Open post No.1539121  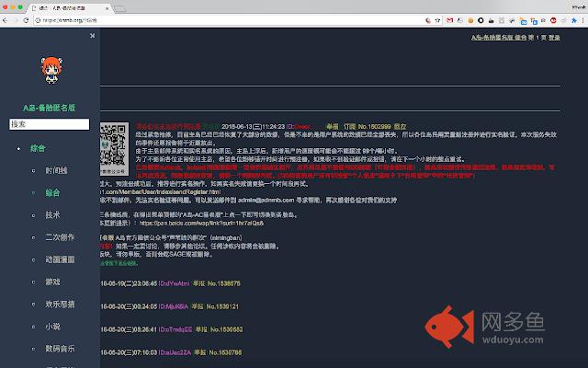222,306
